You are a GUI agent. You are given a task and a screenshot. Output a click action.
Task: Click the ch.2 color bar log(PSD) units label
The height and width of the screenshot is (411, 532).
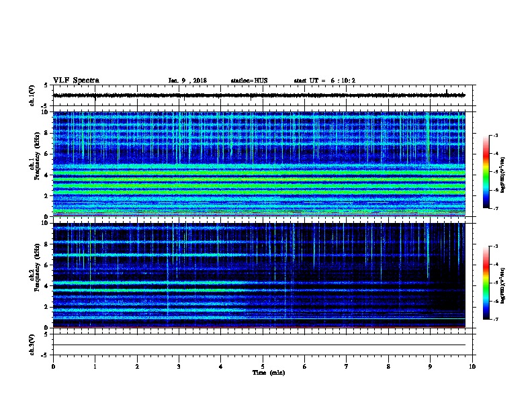pos(503,285)
